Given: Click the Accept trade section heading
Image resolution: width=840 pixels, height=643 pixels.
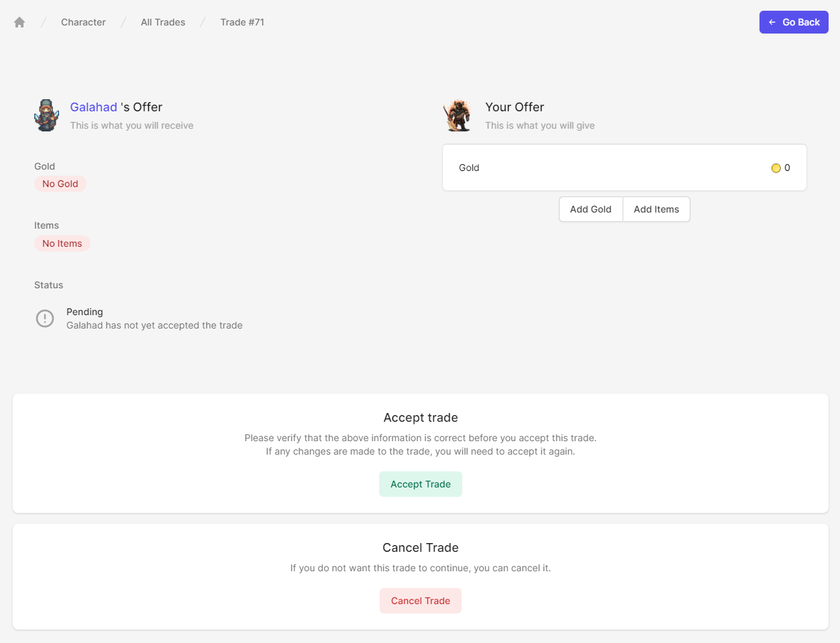Looking at the screenshot, I should tap(421, 418).
